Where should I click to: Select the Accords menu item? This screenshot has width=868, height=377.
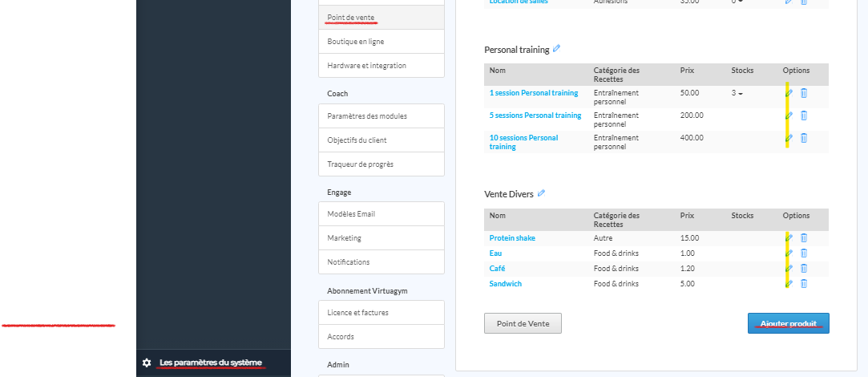382,337
